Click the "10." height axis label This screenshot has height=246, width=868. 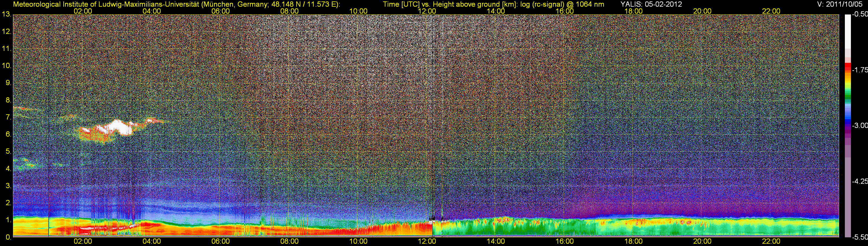click(x=6, y=66)
